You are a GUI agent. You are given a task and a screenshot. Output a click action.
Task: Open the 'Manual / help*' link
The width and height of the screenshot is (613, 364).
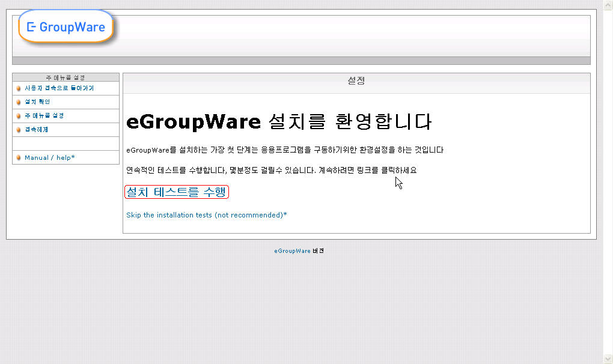(x=50, y=158)
